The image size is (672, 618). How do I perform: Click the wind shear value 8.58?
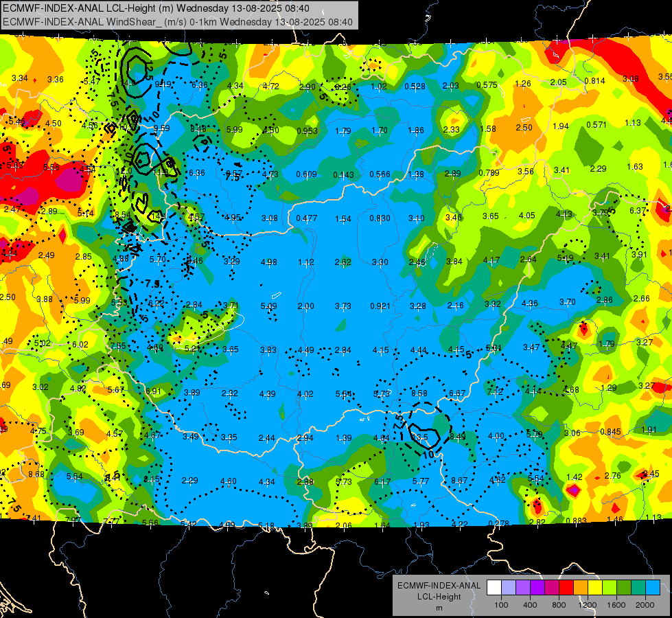(419, 393)
